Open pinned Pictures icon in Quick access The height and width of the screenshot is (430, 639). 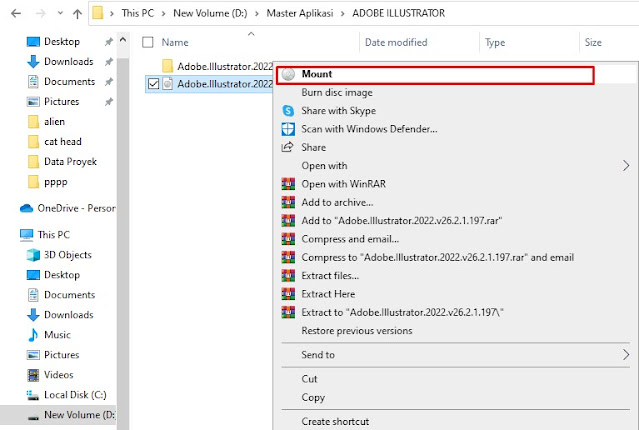click(x=33, y=101)
